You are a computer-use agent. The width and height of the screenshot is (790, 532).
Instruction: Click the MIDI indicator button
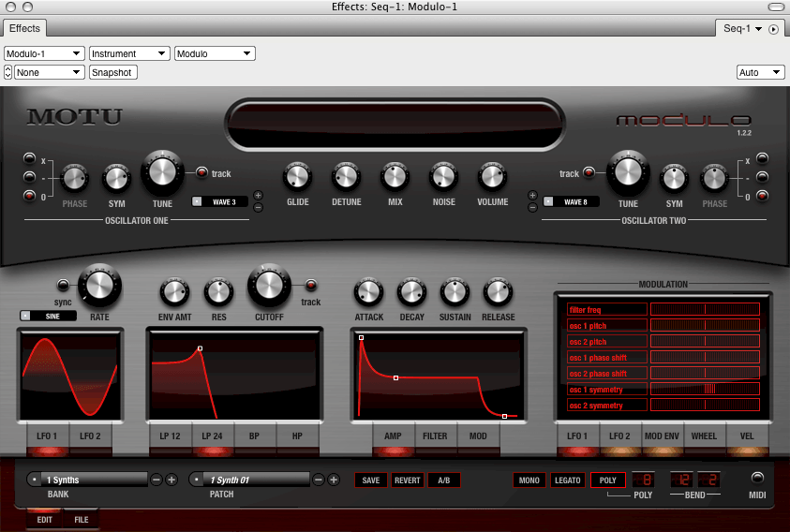tap(757, 477)
